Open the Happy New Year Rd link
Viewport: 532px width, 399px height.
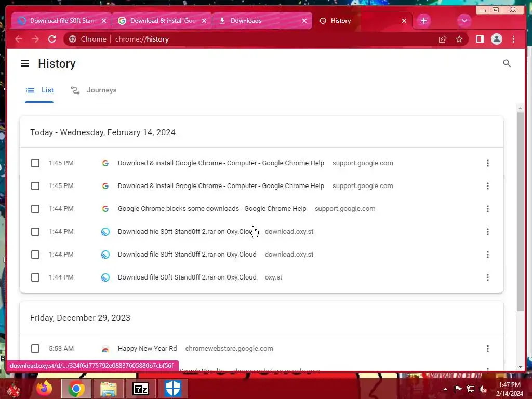coord(147,349)
